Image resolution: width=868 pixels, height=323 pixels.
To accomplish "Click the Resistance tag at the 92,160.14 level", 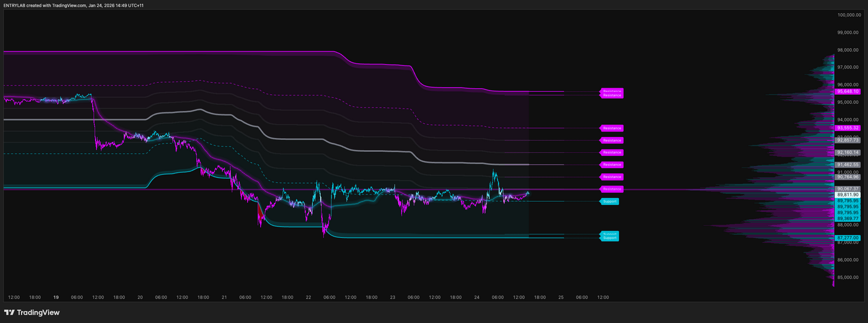I will click(612, 152).
